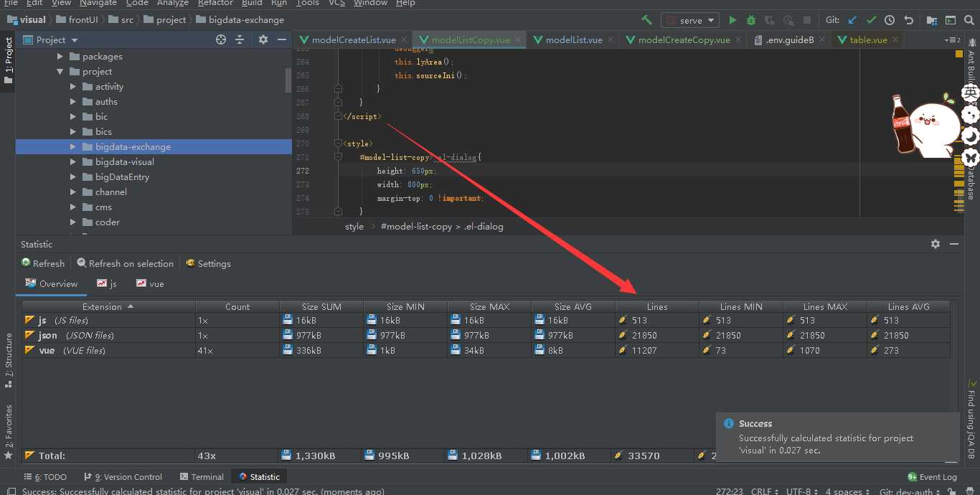Collapse the project folder
The width and height of the screenshot is (980, 495).
click(x=60, y=71)
